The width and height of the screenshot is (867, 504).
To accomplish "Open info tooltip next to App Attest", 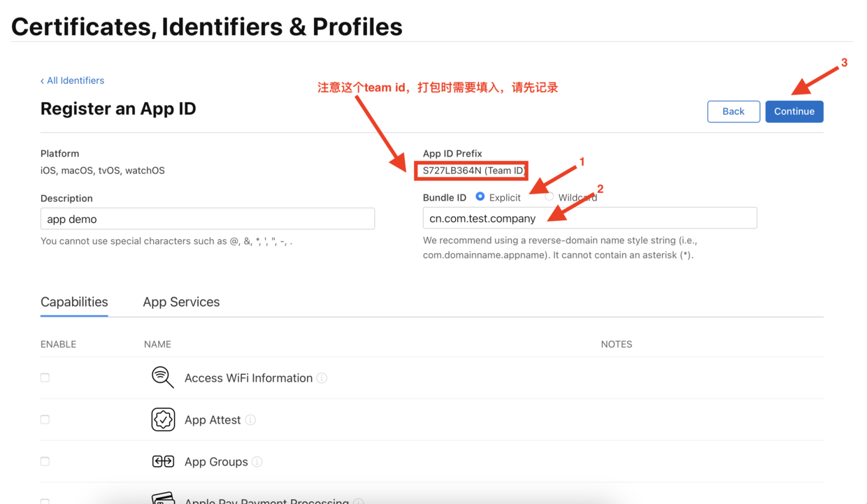I will click(250, 420).
